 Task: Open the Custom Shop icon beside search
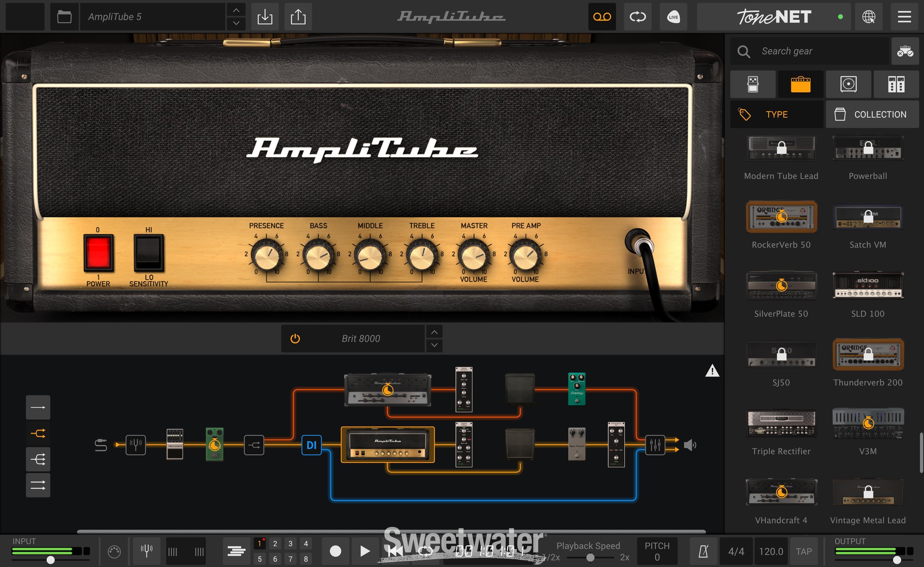coord(905,51)
